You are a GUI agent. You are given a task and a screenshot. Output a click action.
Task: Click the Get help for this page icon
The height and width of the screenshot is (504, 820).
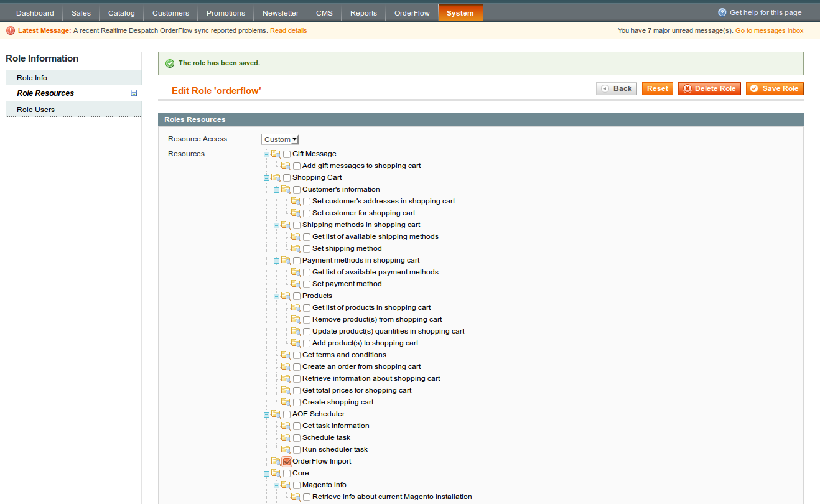(x=722, y=12)
